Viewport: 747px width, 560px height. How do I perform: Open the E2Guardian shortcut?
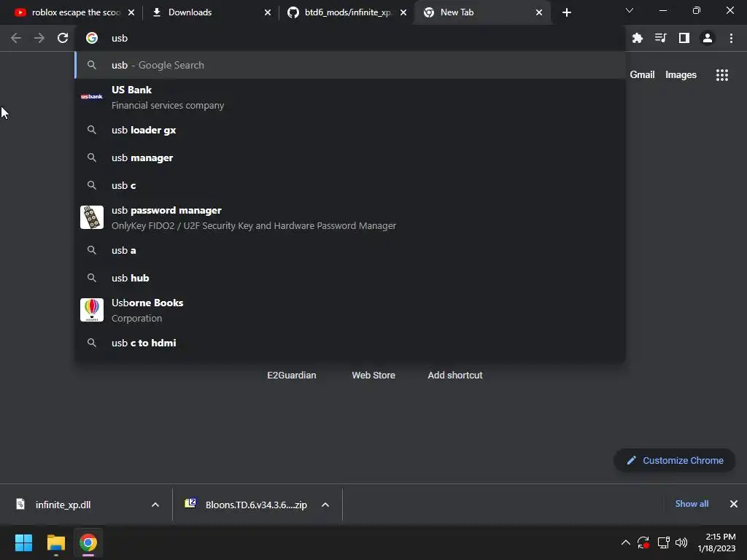[x=292, y=376]
